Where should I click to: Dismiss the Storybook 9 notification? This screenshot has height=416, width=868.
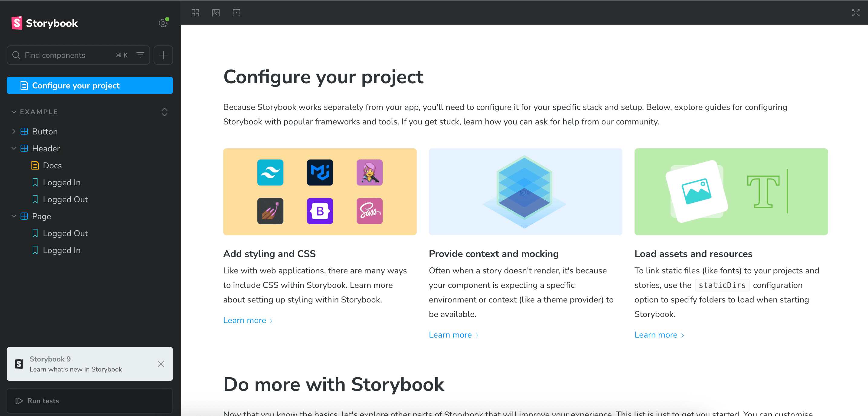[161, 364]
